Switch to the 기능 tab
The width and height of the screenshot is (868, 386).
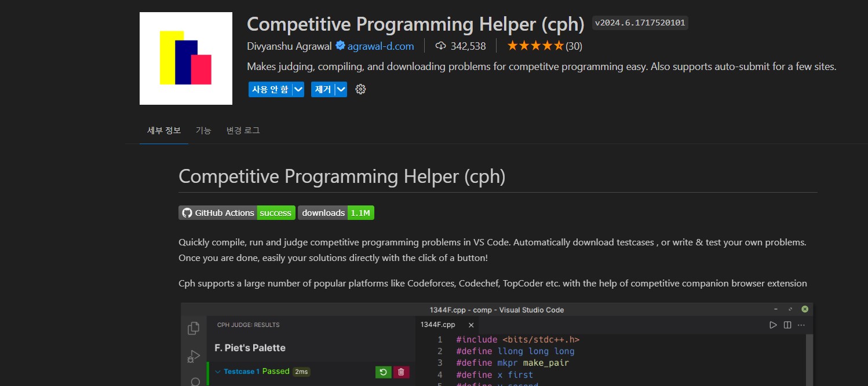(203, 130)
